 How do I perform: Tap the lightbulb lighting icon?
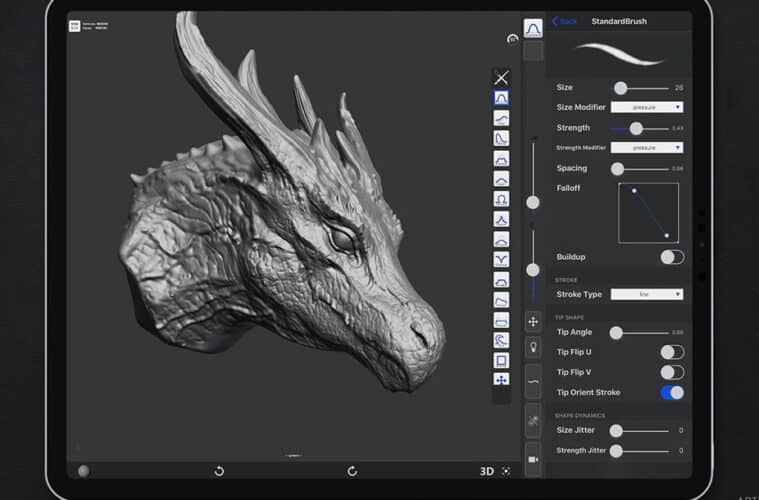[x=533, y=348]
